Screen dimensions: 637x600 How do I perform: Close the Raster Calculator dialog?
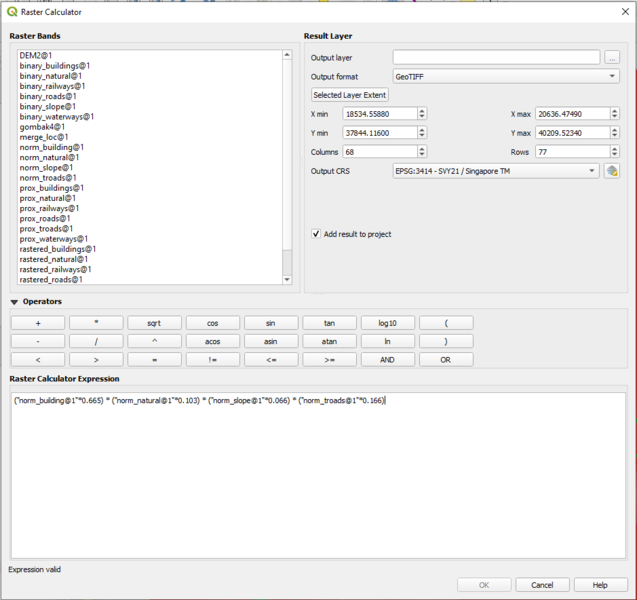625,12
